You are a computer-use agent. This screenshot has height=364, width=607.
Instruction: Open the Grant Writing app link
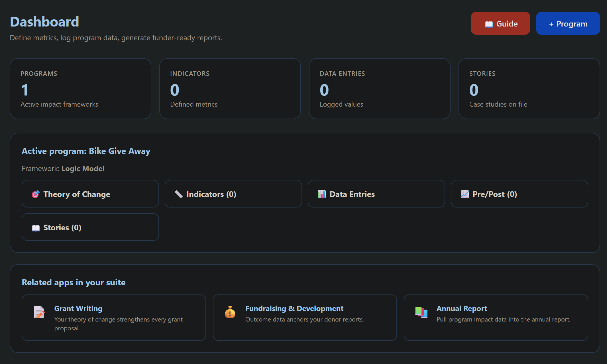tap(114, 318)
